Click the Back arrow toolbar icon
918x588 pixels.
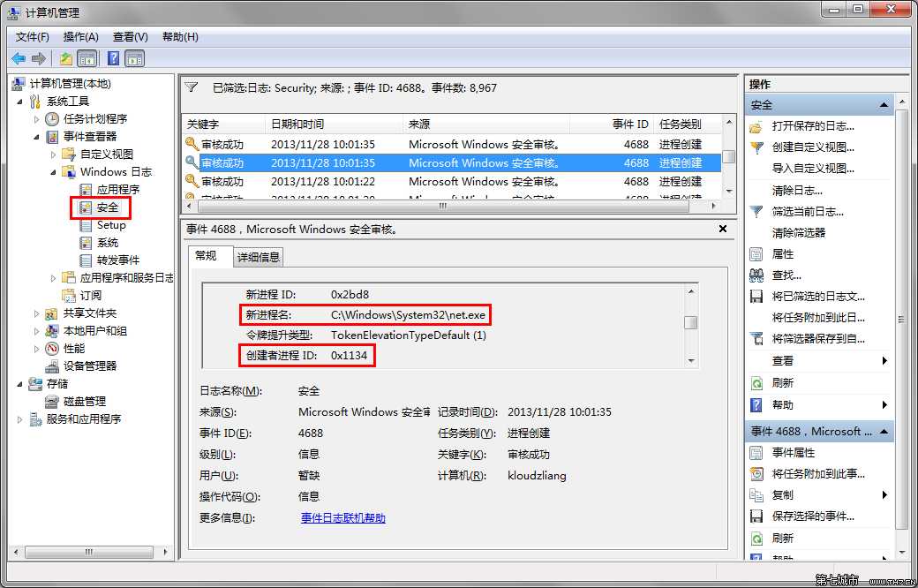19,58
